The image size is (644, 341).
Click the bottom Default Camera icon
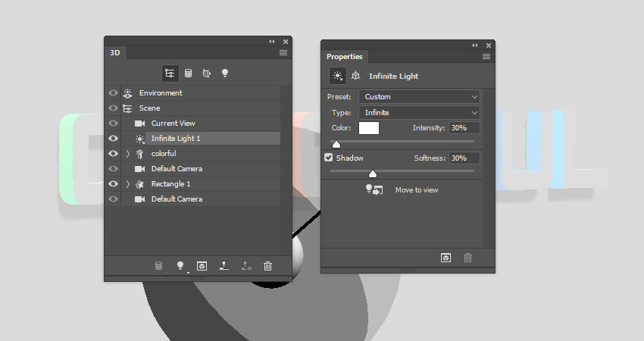tap(139, 199)
